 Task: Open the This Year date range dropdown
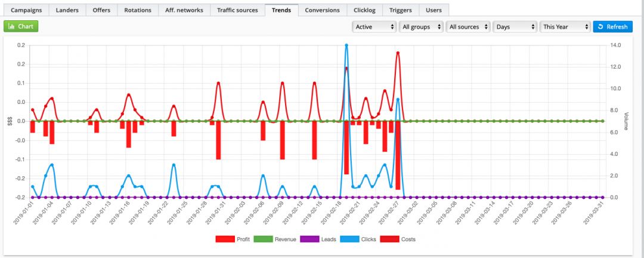tap(564, 27)
